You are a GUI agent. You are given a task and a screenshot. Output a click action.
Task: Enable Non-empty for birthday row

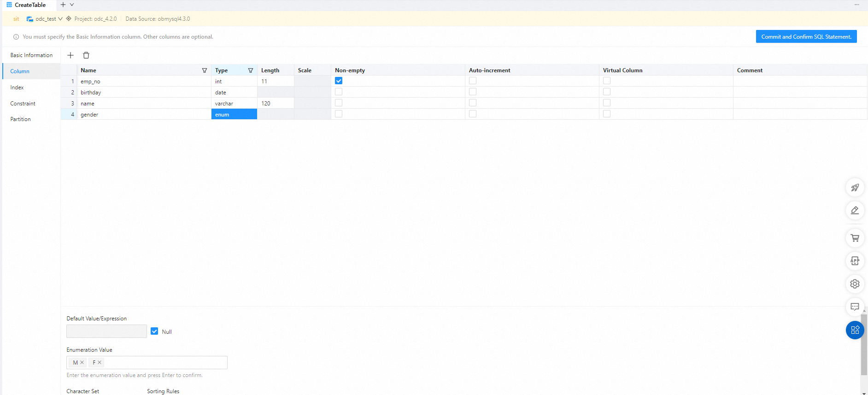pyautogui.click(x=339, y=92)
